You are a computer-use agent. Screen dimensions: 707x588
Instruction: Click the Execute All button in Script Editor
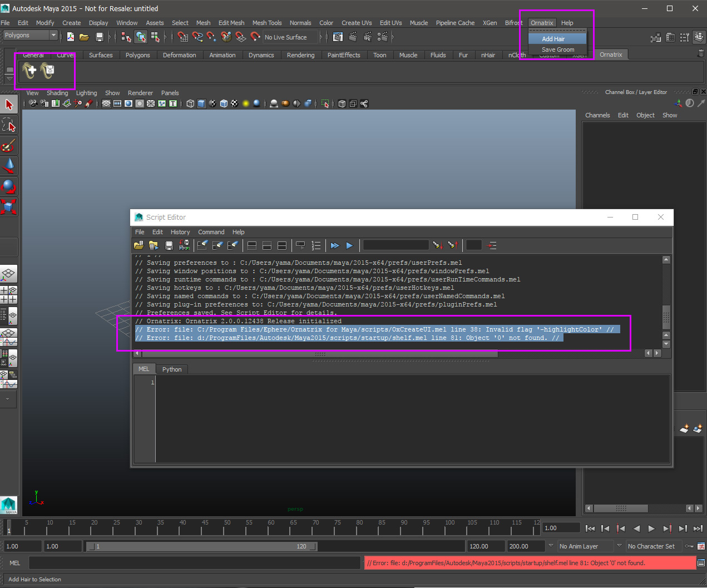(335, 245)
